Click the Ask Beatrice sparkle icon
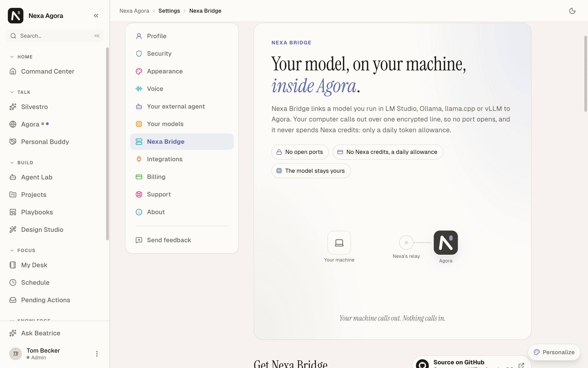588x368 pixels. 13,333
